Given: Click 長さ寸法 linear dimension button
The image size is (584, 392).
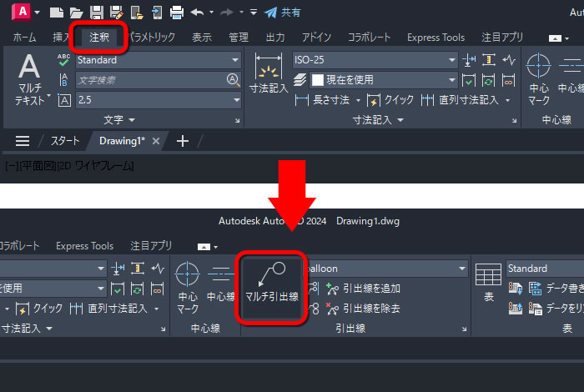Looking at the screenshot, I should 322,100.
